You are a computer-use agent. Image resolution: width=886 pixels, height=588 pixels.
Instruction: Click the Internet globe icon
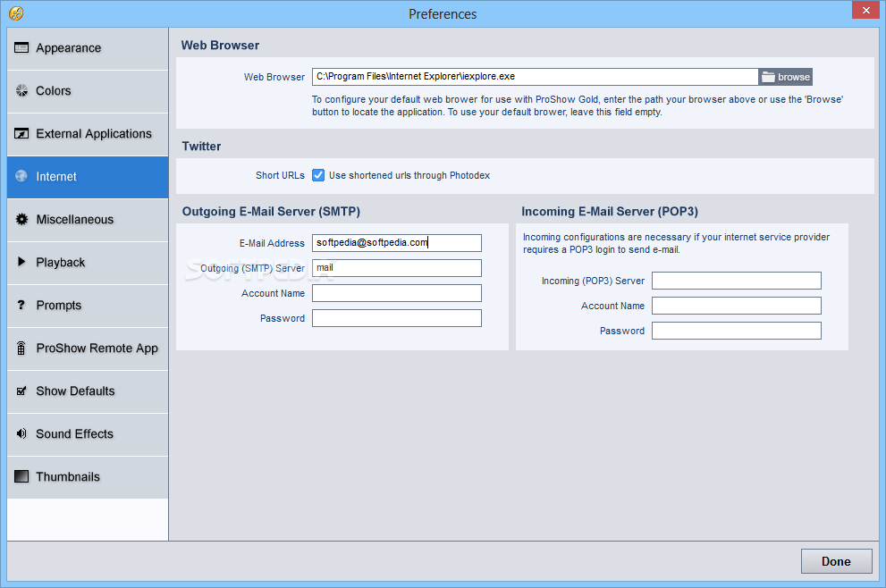pos(21,176)
